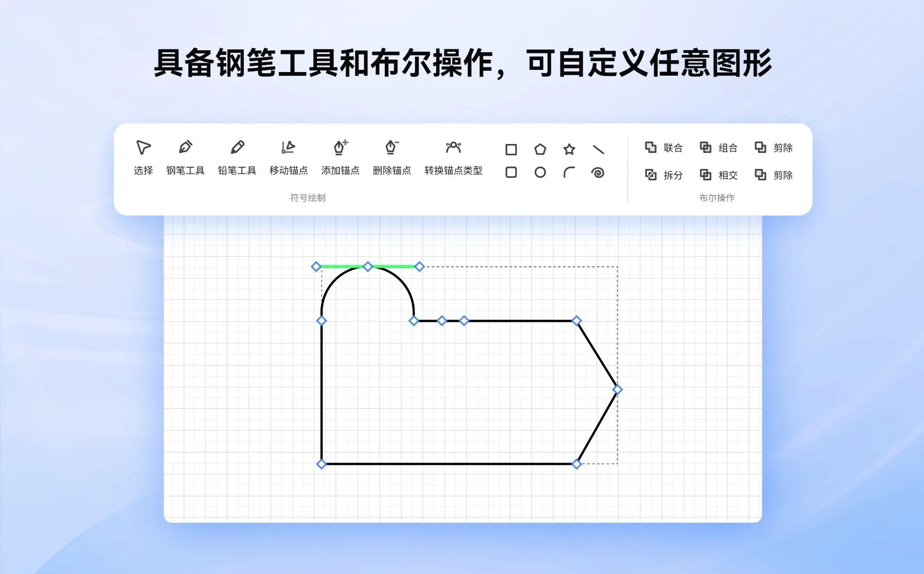Select the anchor at the shape's right tip
The height and width of the screenshot is (574, 924).
pos(617,390)
